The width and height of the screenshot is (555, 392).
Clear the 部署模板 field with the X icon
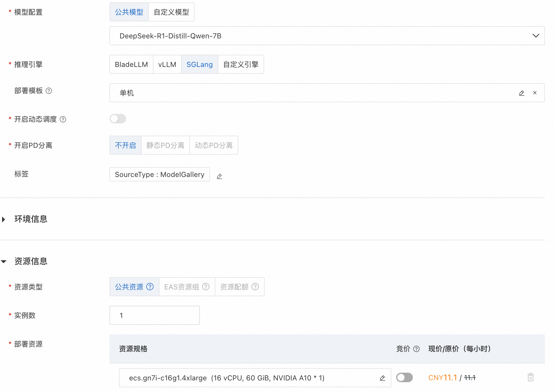click(x=535, y=93)
